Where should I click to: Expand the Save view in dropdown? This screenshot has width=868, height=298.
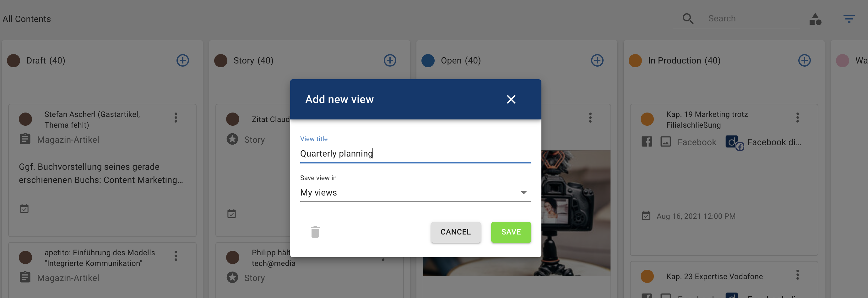(x=415, y=192)
